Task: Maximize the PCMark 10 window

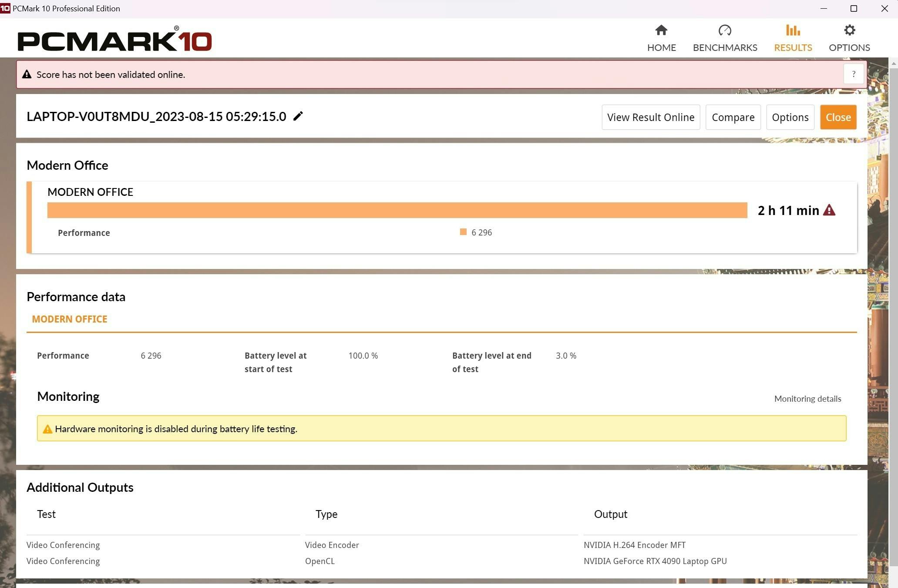Action: tap(853, 8)
